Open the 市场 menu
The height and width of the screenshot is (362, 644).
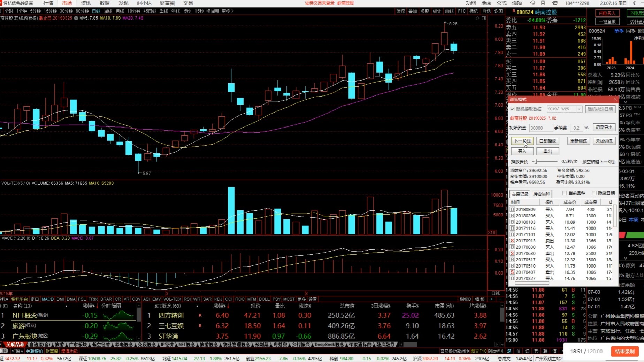(x=67, y=3)
